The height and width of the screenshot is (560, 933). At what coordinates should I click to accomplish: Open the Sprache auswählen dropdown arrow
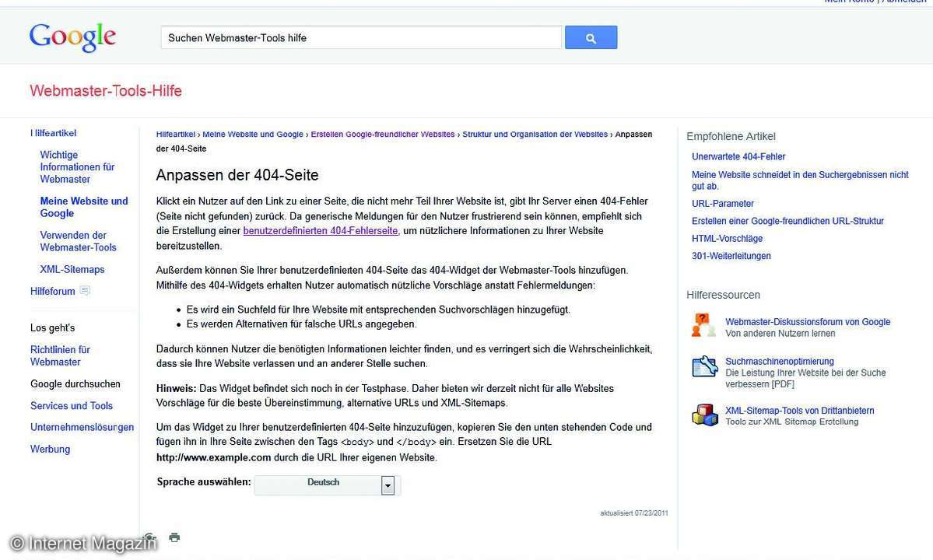click(x=388, y=485)
